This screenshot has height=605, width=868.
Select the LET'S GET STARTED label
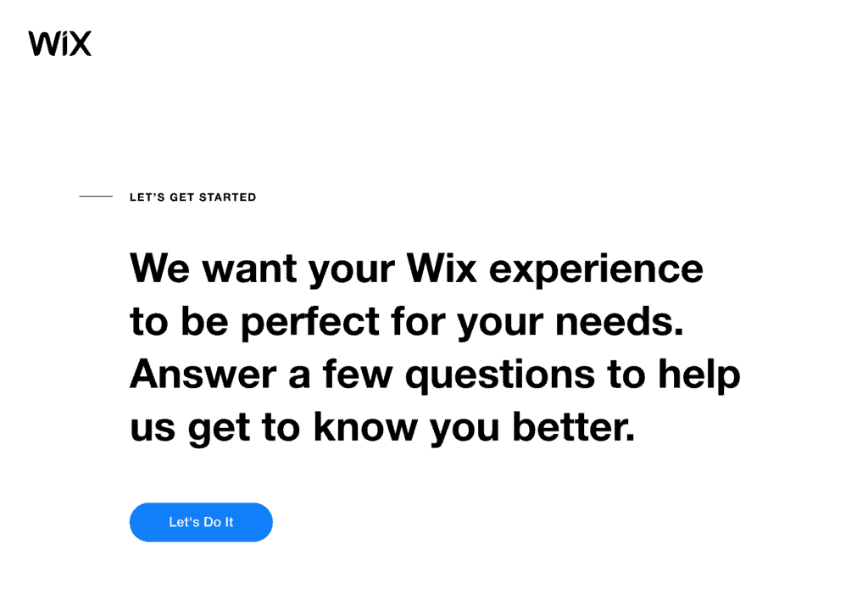pos(192,197)
